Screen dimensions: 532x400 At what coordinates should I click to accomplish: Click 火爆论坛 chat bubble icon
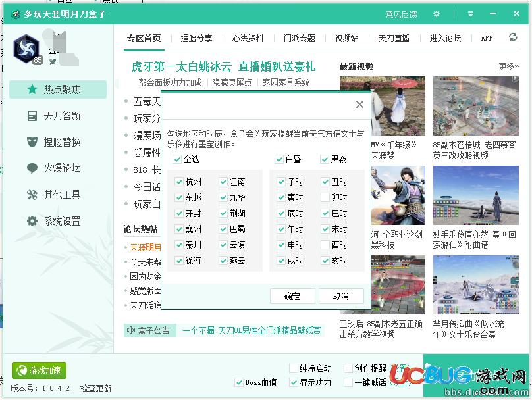[x=32, y=168]
